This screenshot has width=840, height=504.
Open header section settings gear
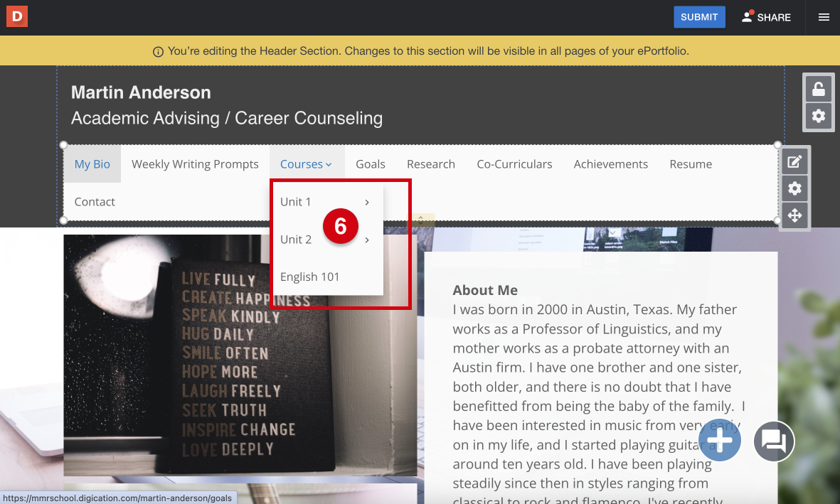[x=818, y=116]
